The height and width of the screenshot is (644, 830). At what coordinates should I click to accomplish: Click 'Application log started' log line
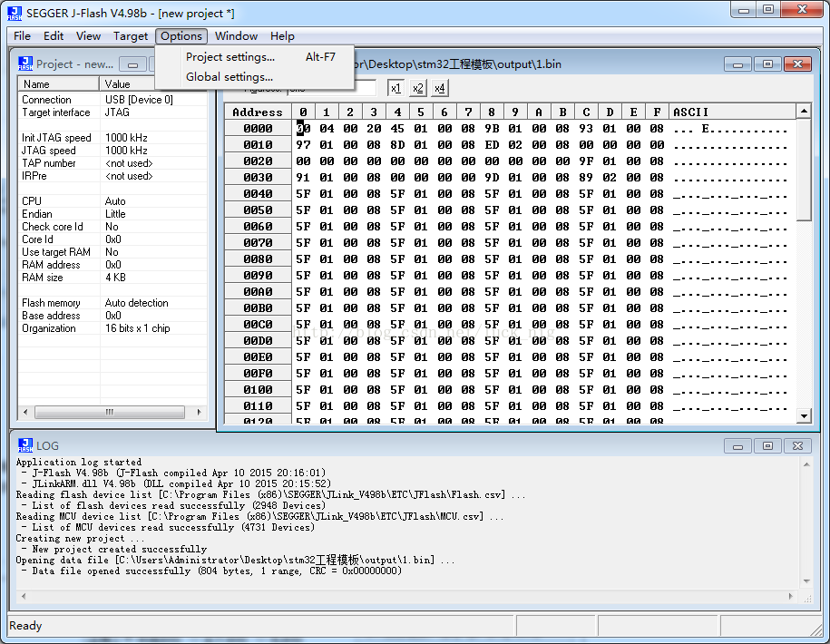click(79, 462)
